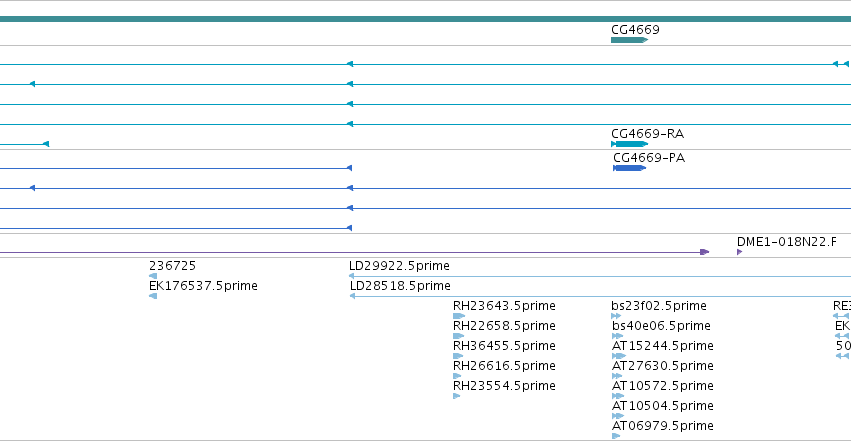This screenshot has width=851, height=441.
Task: Select the glyph under RH22658.5prime
Action: click(x=459, y=336)
